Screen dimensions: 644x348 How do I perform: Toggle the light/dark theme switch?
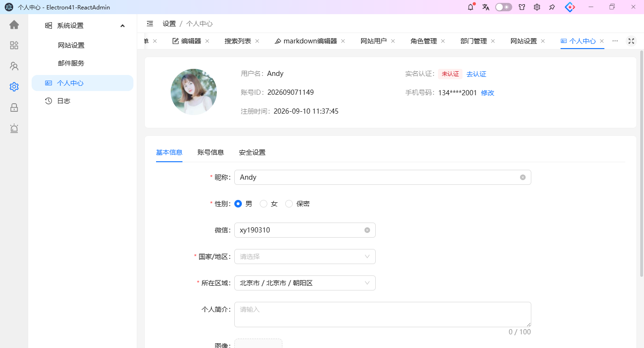(x=504, y=7)
